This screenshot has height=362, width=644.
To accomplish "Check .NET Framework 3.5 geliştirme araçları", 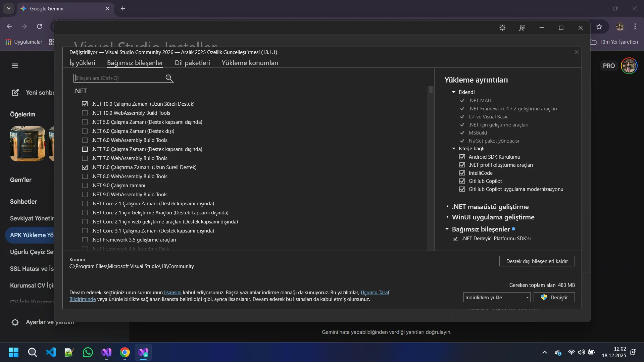I will point(85,240).
